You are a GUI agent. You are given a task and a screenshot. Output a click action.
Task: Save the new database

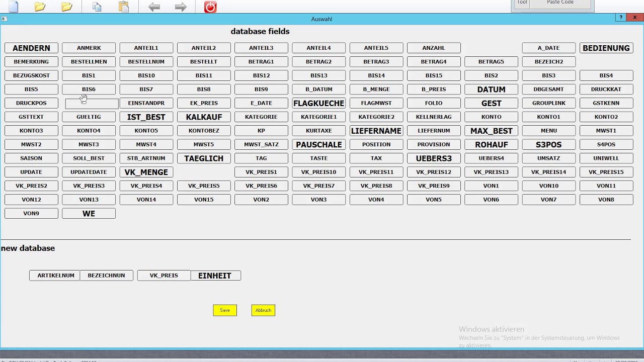pyautogui.click(x=225, y=310)
